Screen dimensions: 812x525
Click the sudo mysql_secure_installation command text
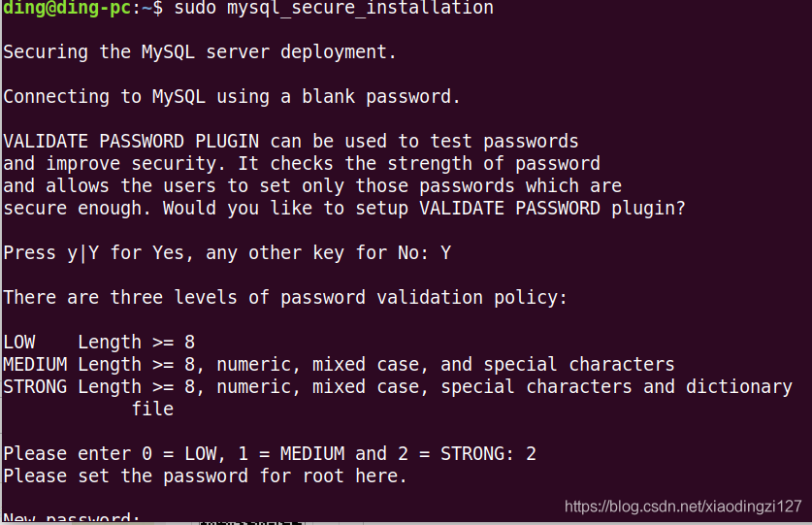click(x=334, y=8)
